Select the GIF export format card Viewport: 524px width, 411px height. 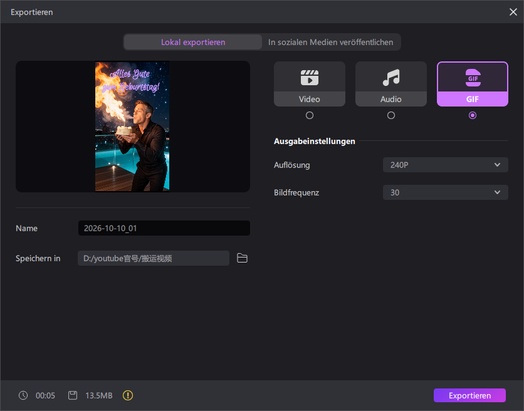pos(472,84)
